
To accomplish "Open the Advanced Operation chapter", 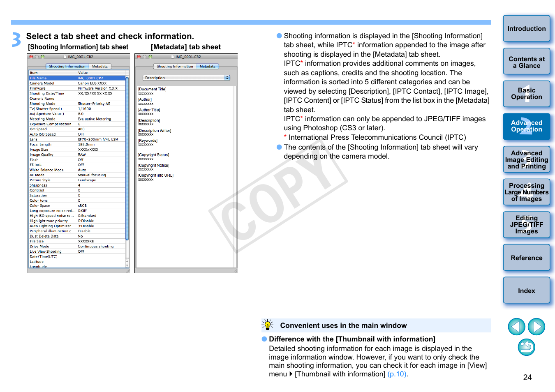I will (x=526, y=126).
